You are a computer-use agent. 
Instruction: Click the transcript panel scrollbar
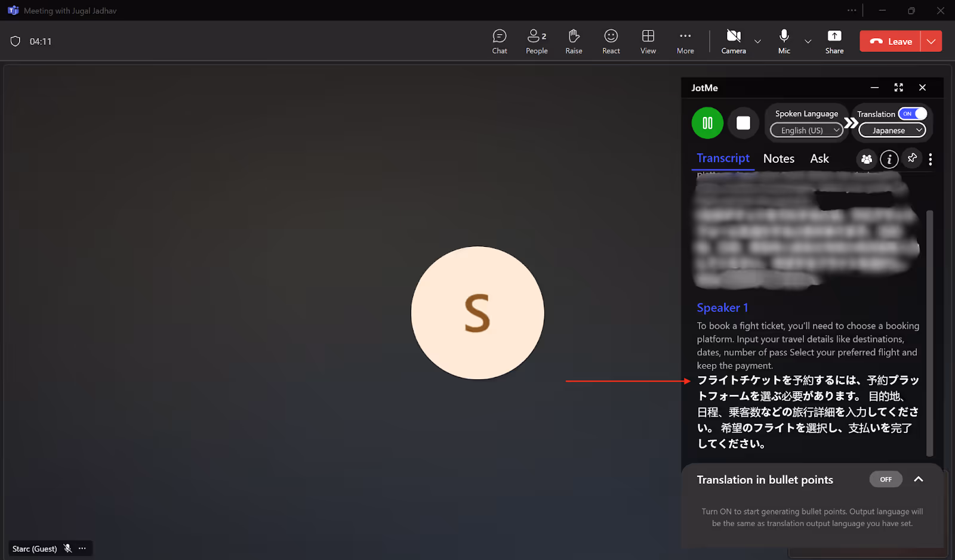[929, 333]
